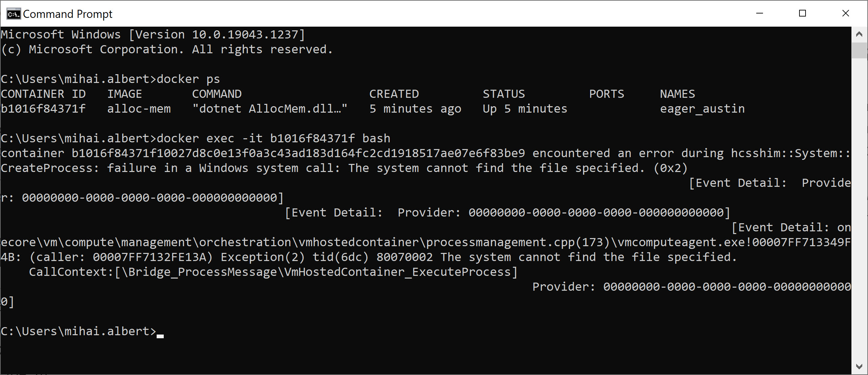Click the CallContext line in error output

tap(273, 272)
